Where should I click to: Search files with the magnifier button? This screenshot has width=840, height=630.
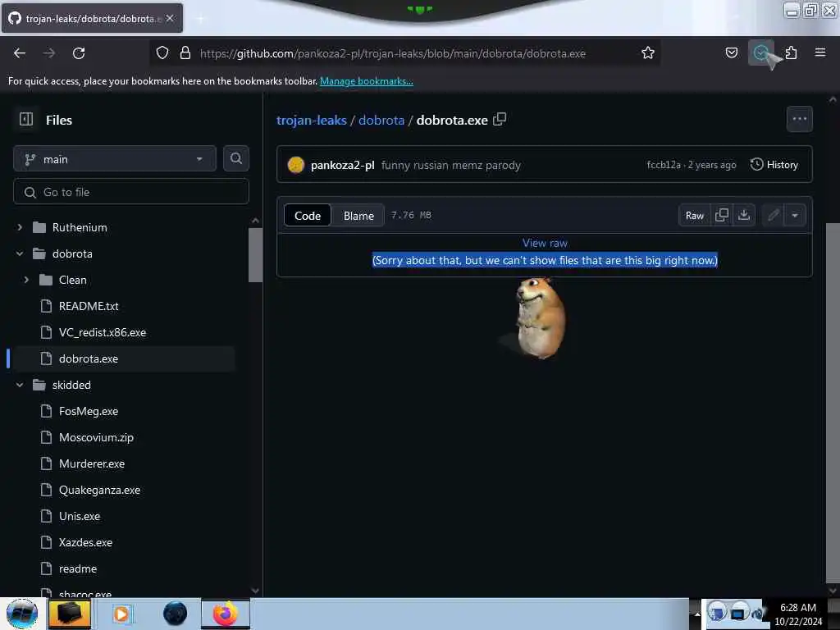[235, 158]
